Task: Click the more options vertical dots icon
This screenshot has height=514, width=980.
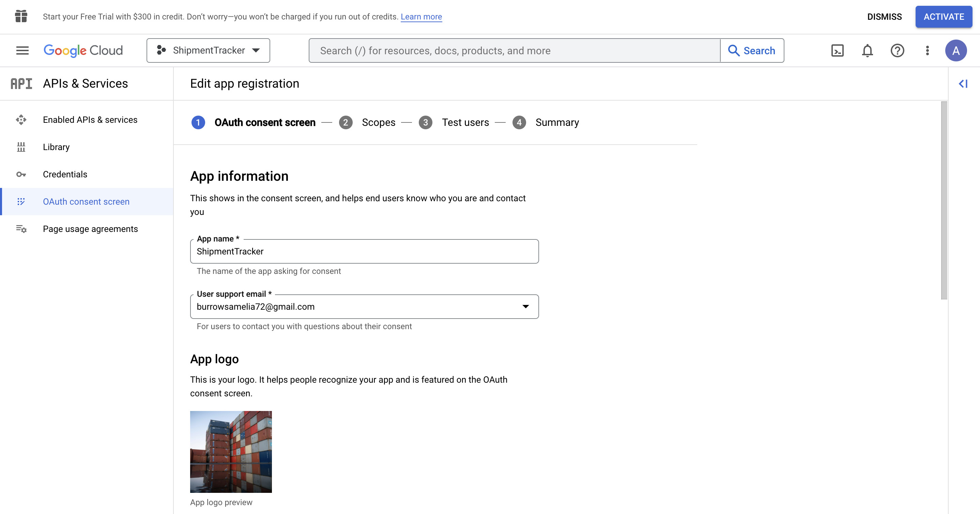Action: 927,50
